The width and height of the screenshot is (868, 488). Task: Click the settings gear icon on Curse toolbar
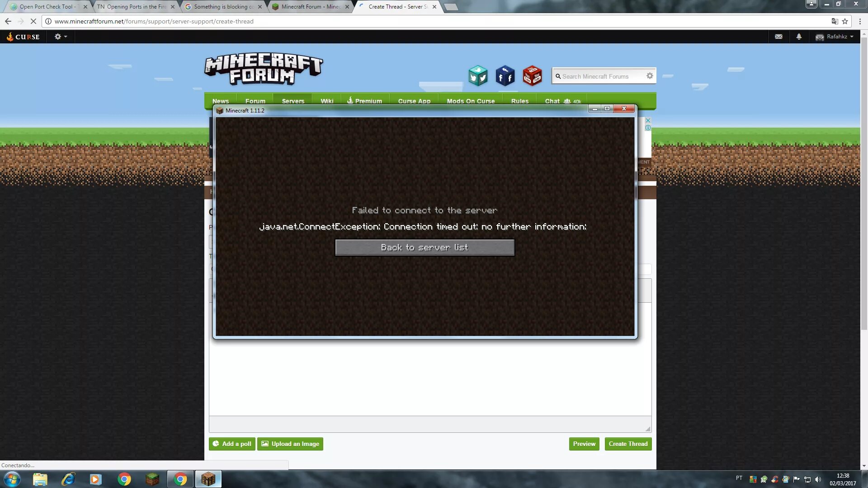[x=58, y=36]
